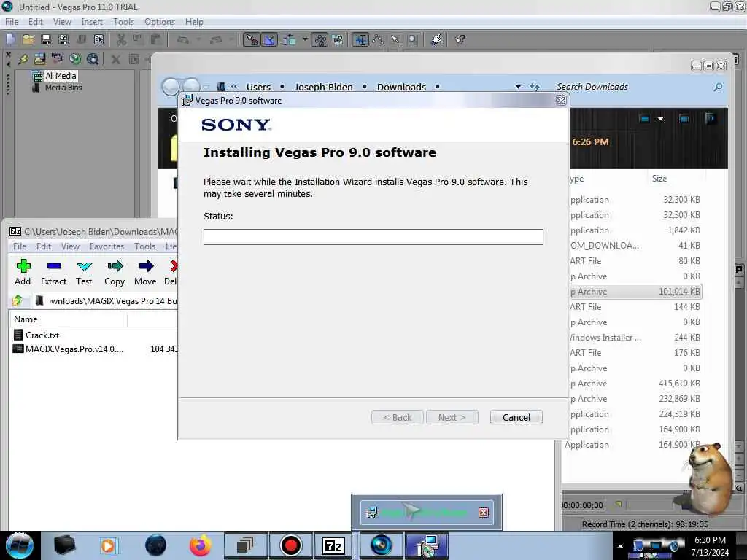
Task: Toggle Lock Envelopes to Events icon
Action: [320, 39]
